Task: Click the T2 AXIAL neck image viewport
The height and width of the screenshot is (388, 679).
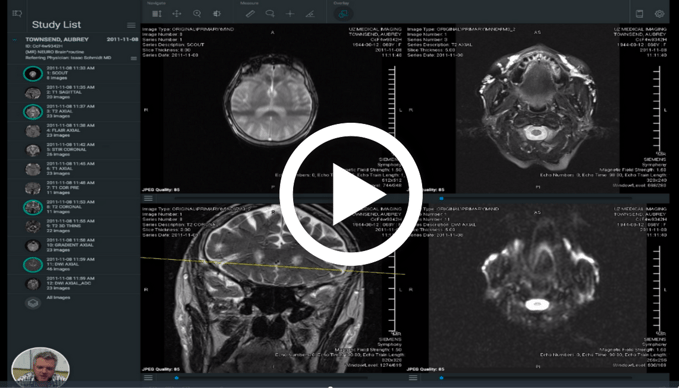Action: pos(538,108)
